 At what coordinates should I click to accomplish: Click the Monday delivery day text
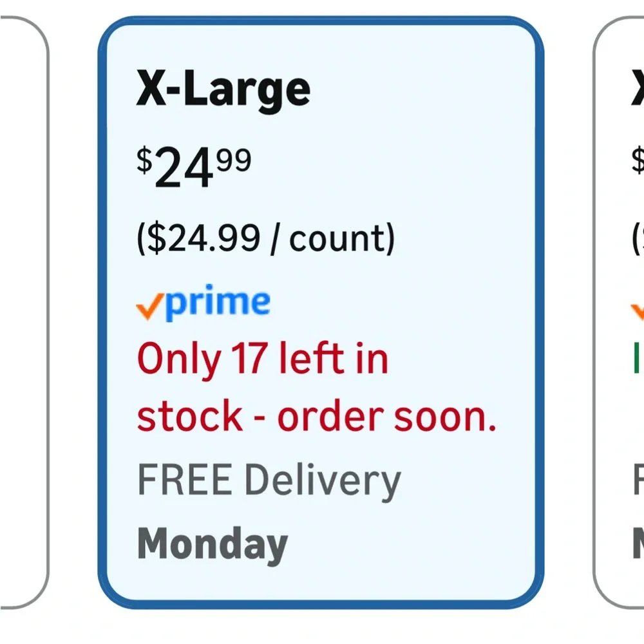213,545
